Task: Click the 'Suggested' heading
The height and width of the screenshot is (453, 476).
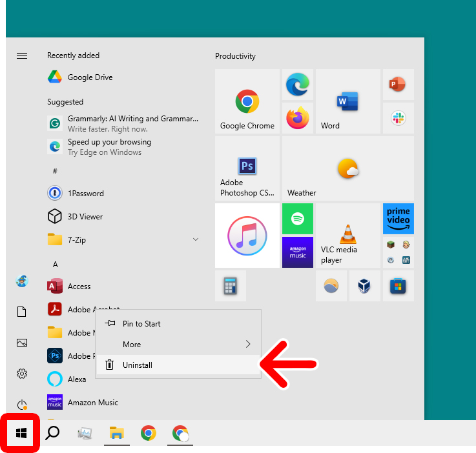Action: 65,102
